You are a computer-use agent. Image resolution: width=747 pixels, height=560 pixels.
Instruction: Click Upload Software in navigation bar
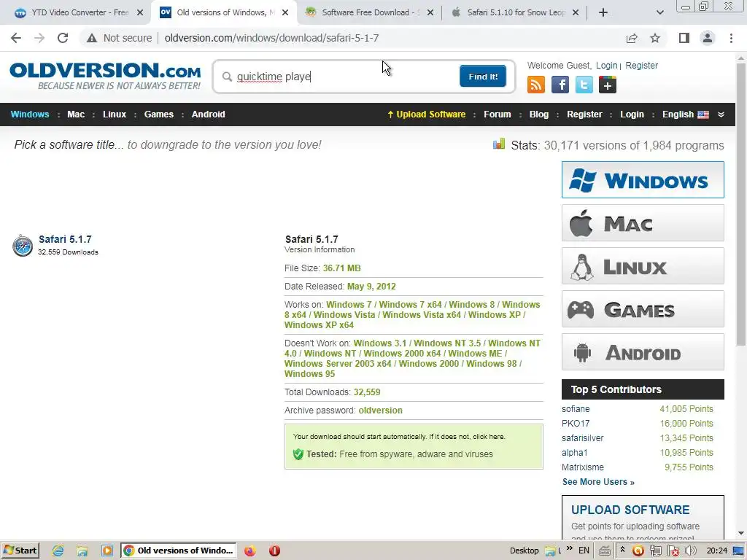(426, 114)
